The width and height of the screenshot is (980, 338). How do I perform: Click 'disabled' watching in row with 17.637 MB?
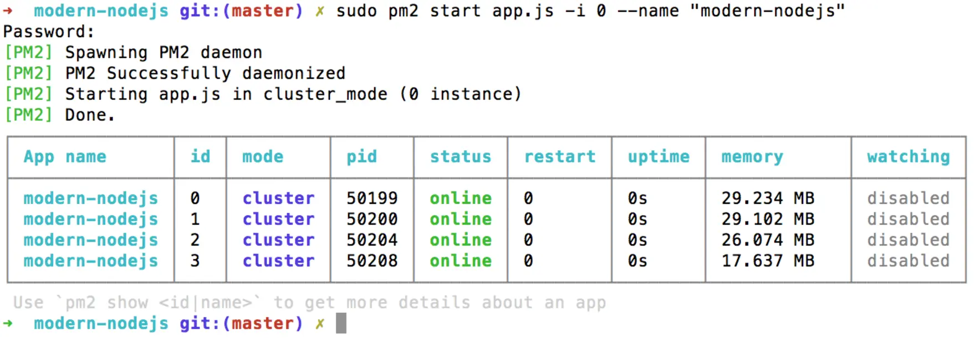pyautogui.click(x=908, y=261)
